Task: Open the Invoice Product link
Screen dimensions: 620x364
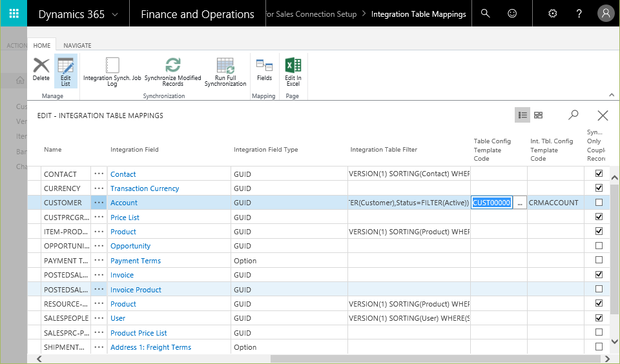Action: click(x=136, y=290)
